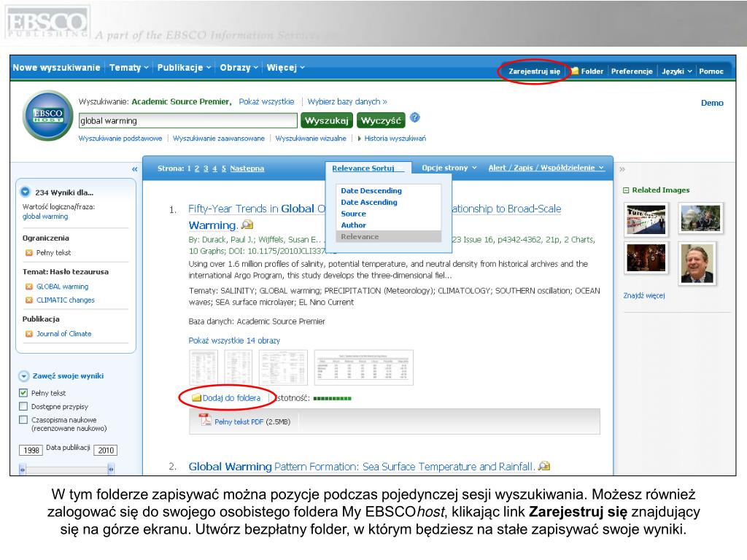The height and width of the screenshot is (560, 747).
Task: Click the Wyszukaj search button
Action: pos(326,121)
